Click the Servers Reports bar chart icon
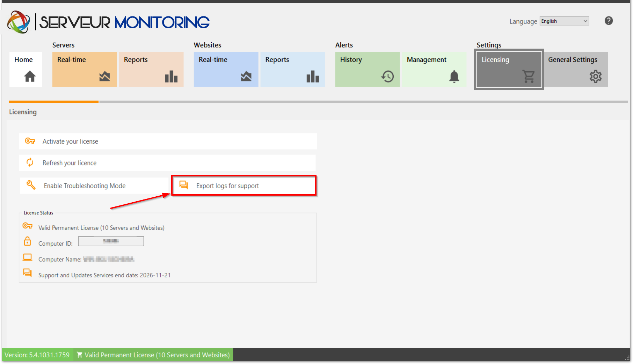 point(171,76)
